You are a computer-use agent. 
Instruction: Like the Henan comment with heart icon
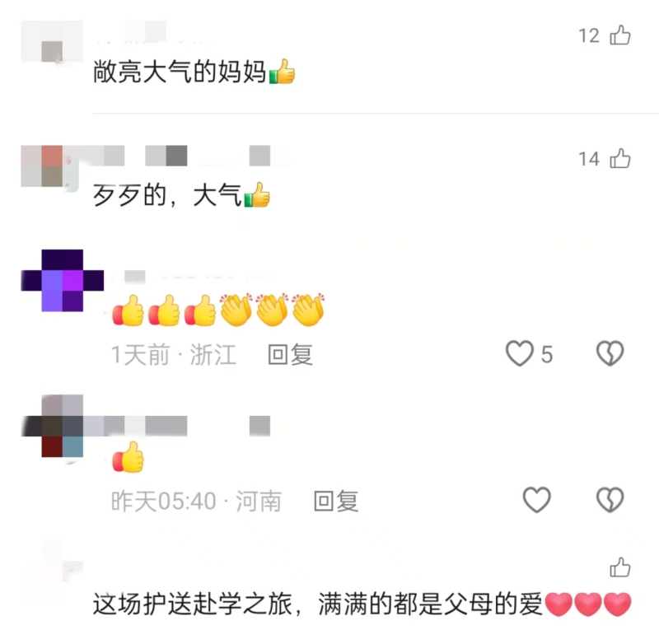click(x=537, y=500)
